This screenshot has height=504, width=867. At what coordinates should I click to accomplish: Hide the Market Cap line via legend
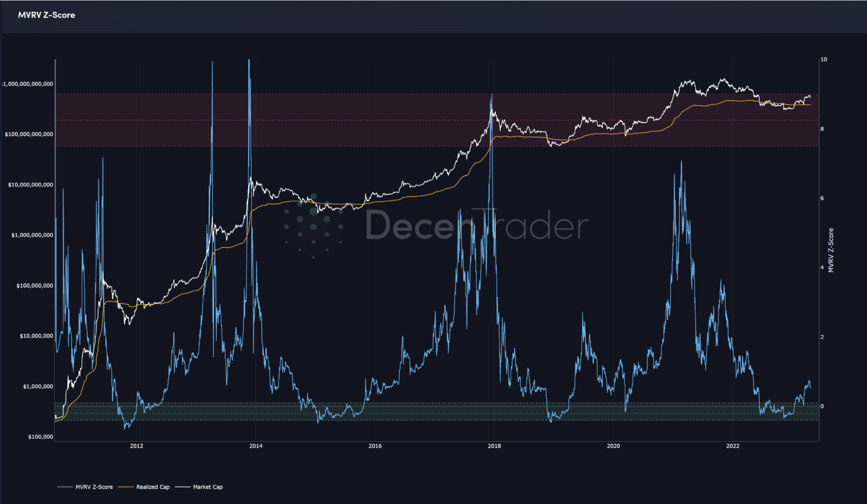click(208, 487)
